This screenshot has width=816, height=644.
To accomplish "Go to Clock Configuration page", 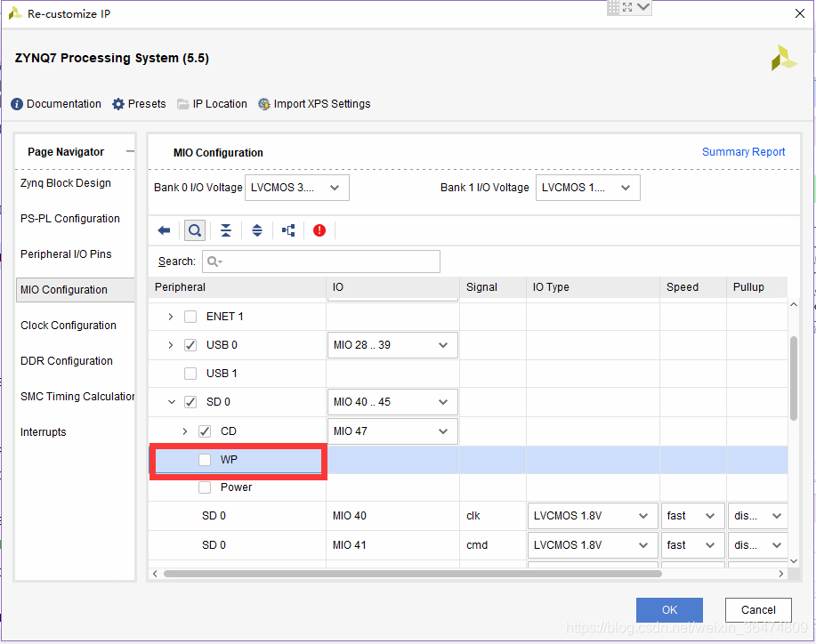I will (69, 326).
